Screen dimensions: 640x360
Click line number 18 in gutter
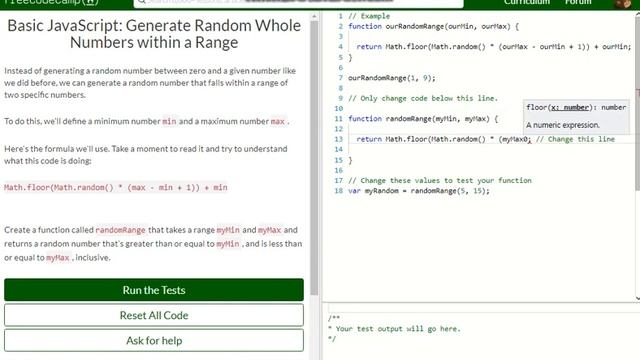(338, 191)
